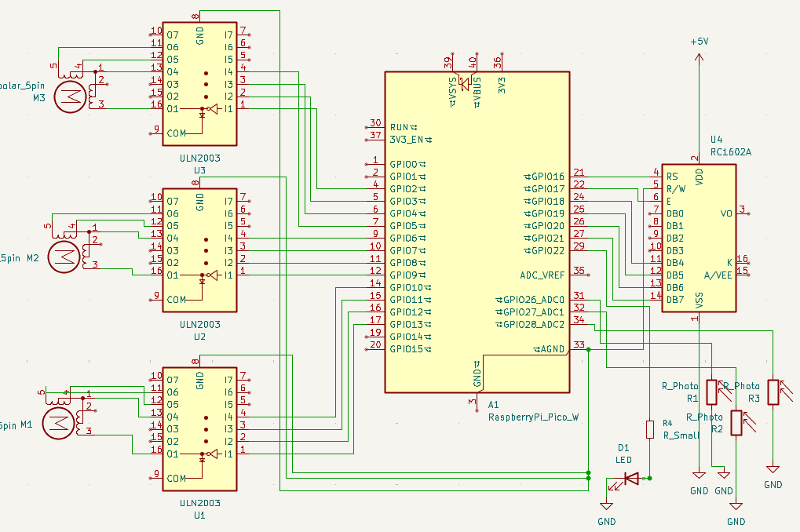Image resolution: width=800 pixels, height=532 pixels.
Task: Select the R3 photoresistor symbol
Action: pos(773,392)
